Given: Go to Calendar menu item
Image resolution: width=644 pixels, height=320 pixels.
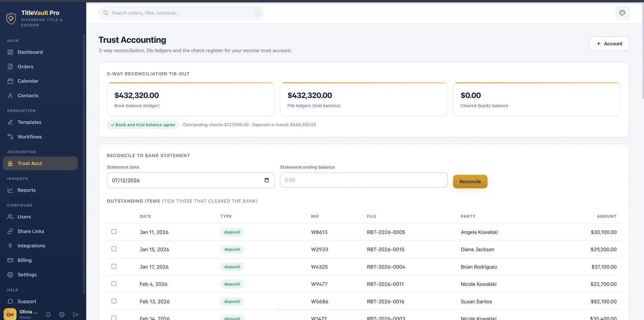Looking at the screenshot, I should pos(40,81).
